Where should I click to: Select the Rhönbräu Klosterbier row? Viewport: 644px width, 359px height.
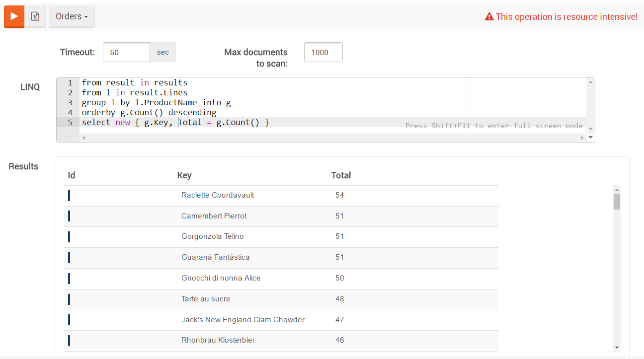281,341
